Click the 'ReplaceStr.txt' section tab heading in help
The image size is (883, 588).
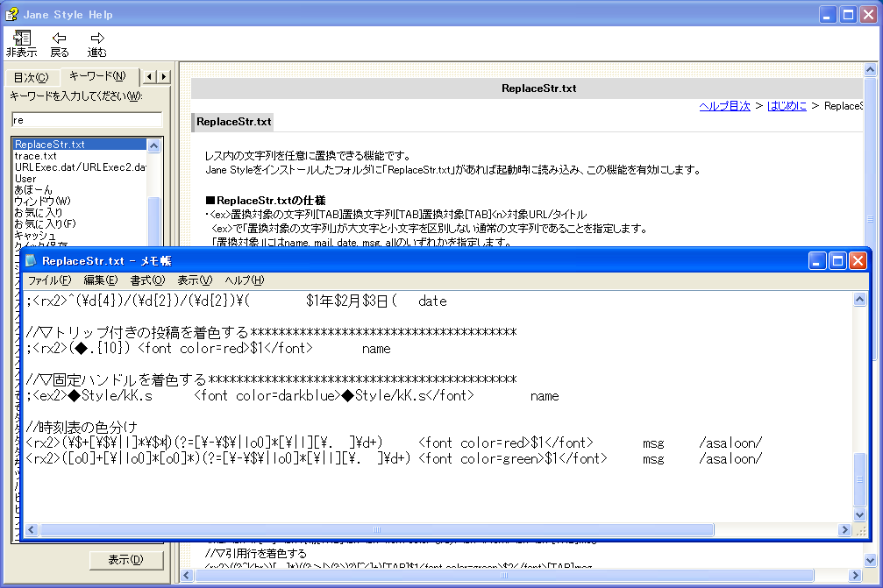(234, 122)
